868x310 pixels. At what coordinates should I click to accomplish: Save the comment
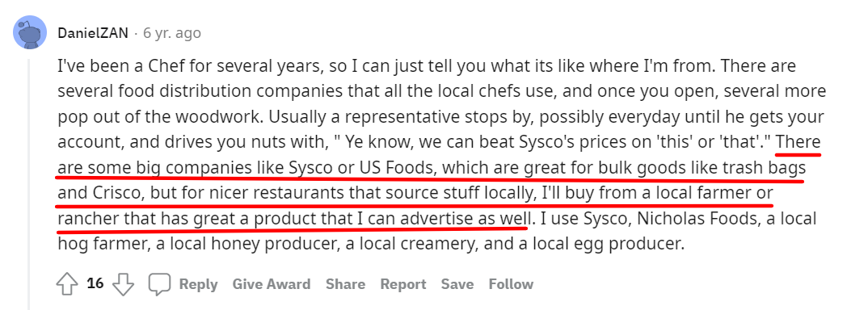457,285
